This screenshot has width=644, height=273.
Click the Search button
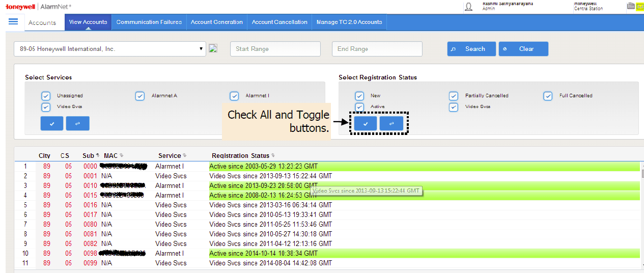point(471,49)
